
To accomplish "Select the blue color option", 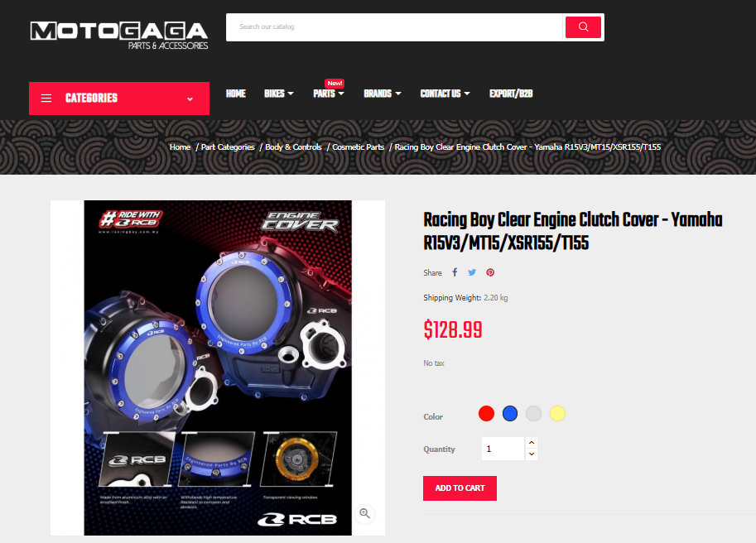I will [x=509, y=413].
